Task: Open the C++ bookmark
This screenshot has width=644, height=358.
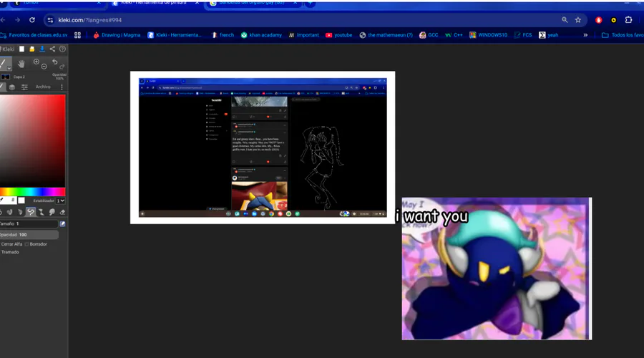Action: tap(454, 35)
